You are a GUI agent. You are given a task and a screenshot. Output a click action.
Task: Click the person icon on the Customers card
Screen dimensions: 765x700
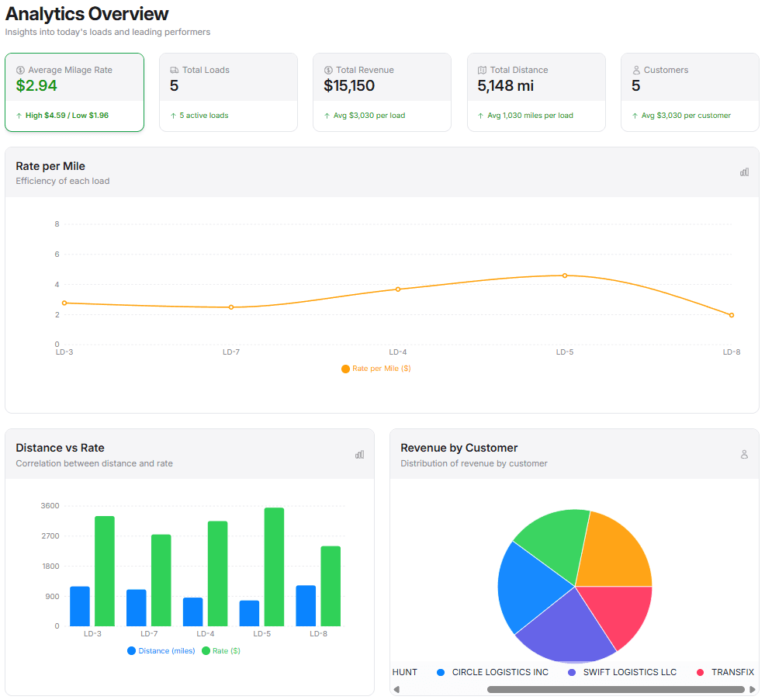point(637,70)
